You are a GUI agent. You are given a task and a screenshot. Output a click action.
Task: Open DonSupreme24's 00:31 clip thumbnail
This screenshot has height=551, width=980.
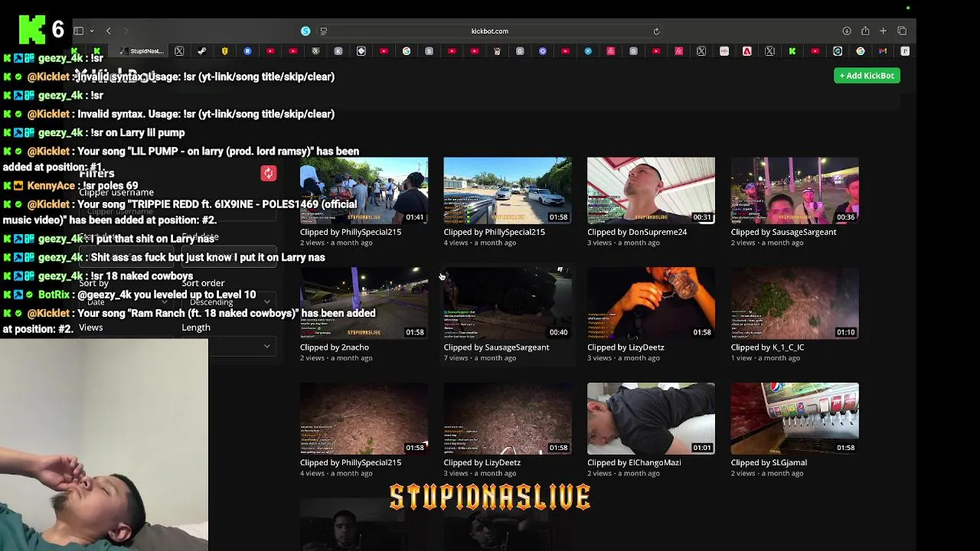651,191
